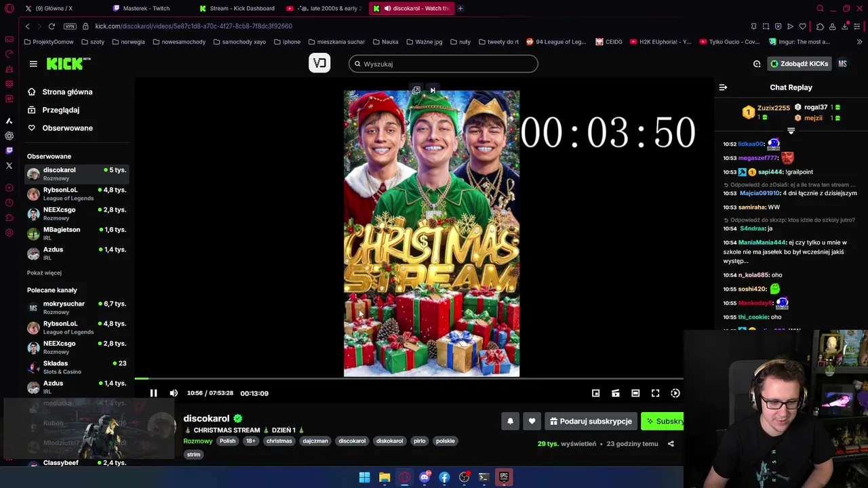868x488 pixels.
Task: Seek on the video progress bar
Action: coord(409,378)
